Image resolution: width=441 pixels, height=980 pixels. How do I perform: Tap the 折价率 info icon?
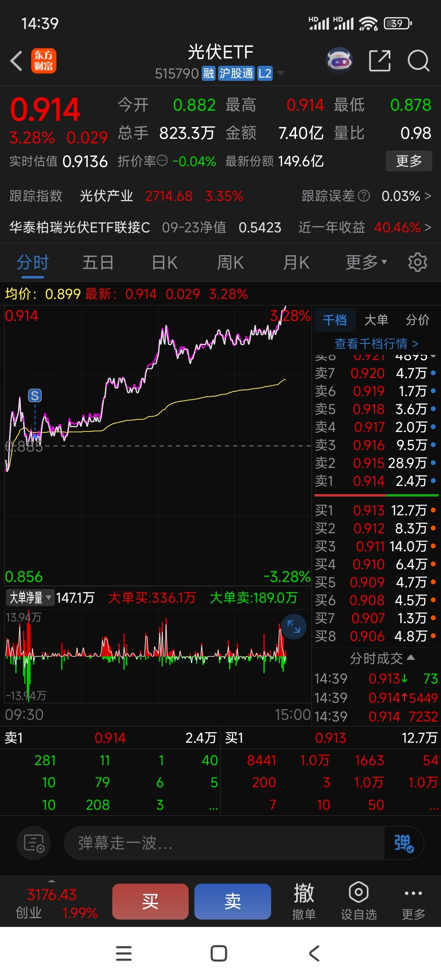[x=162, y=161]
